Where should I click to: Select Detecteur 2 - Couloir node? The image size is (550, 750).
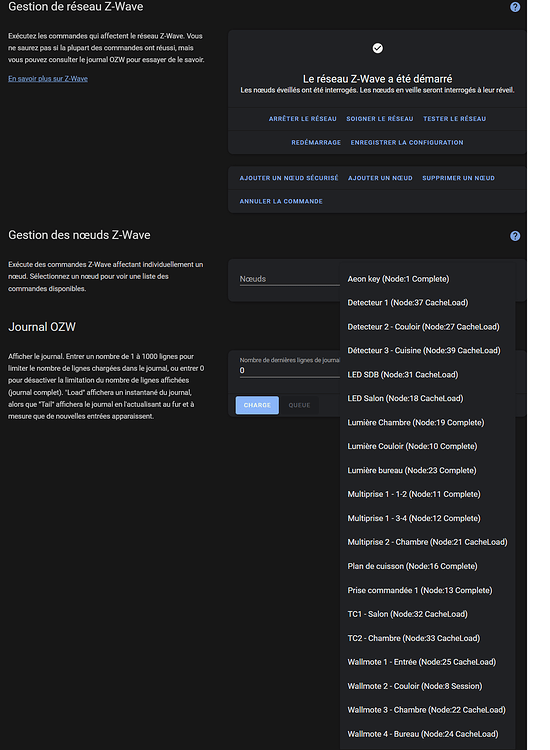pyautogui.click(x=428, y=327)
